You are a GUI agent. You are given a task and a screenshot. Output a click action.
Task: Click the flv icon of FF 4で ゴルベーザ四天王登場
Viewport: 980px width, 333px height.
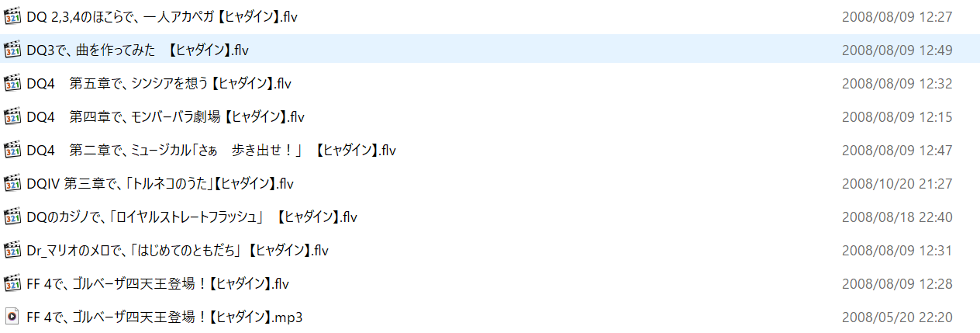[12, 283]
